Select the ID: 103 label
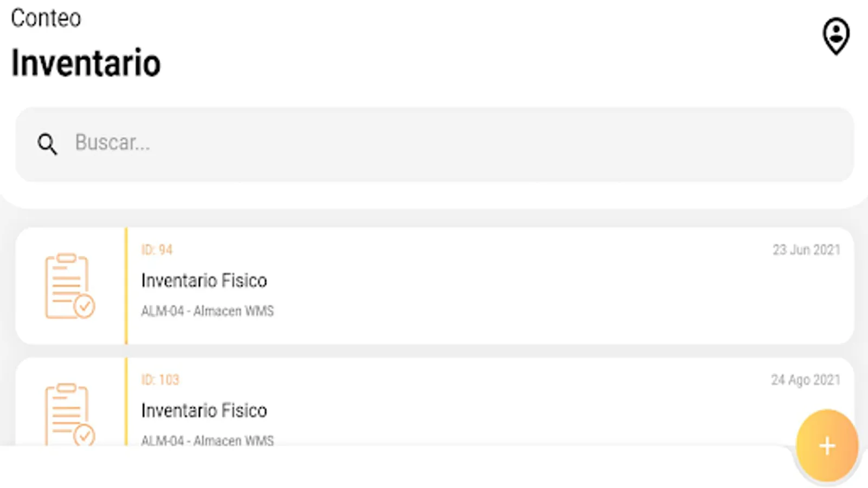868x488 pixels. point(160,380)
